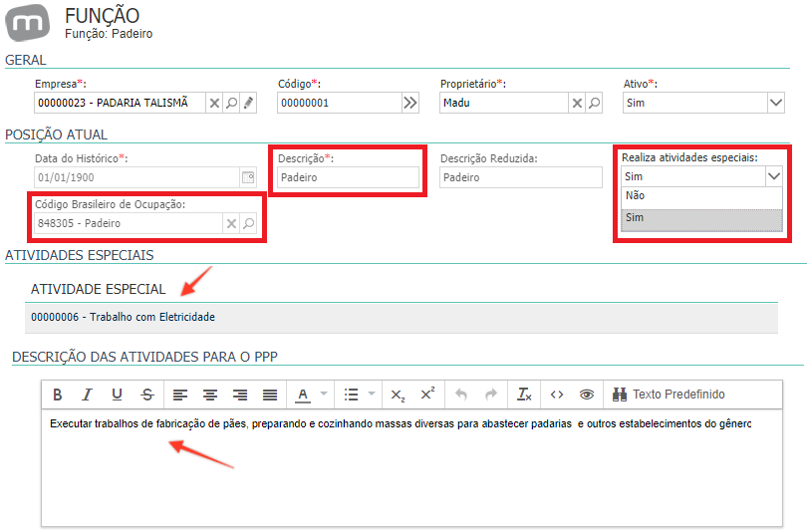Screen dimensions: 807x532
Task: Open Texto Predefinido
Action: pos(669,395)
